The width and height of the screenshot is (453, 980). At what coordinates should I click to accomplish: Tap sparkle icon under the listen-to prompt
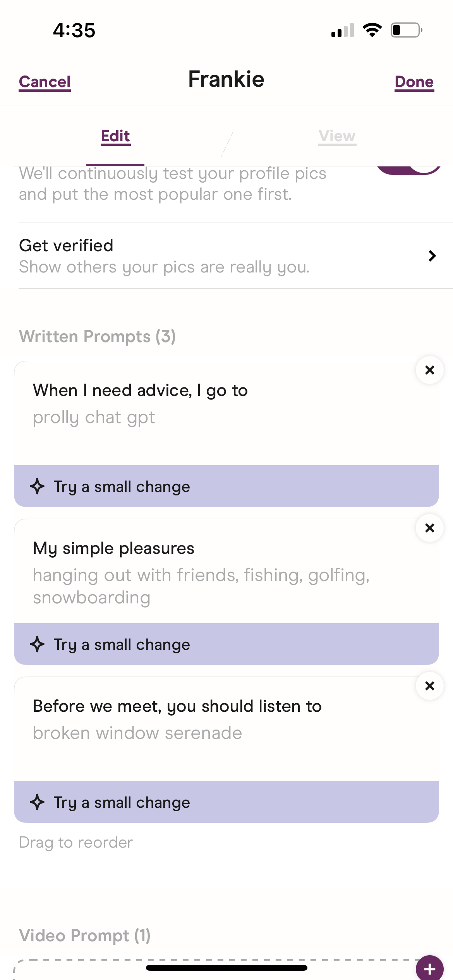pos(37,802)
